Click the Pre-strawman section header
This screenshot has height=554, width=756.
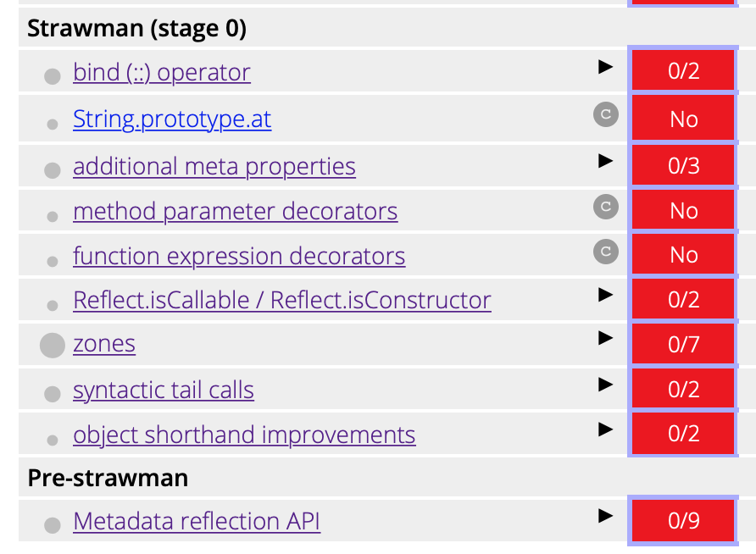104,478
